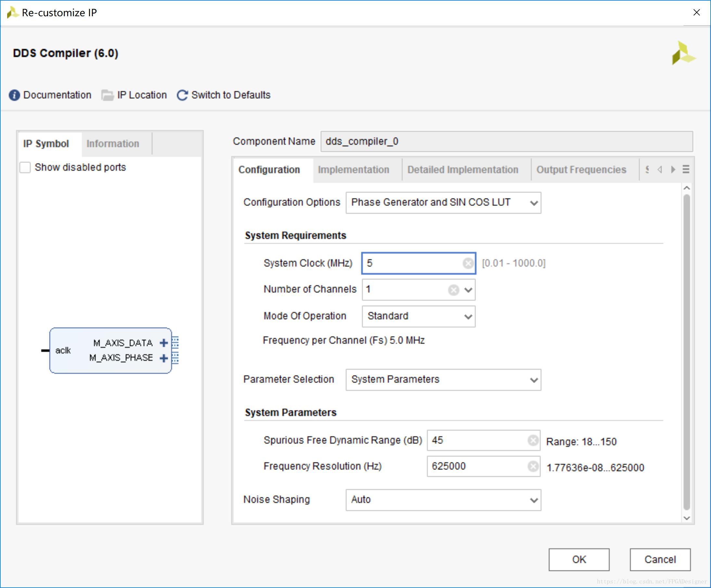Click the configuration panel vertical scrollbar
The height and width of the screenshot is (588, 711).
pos(687,352)
